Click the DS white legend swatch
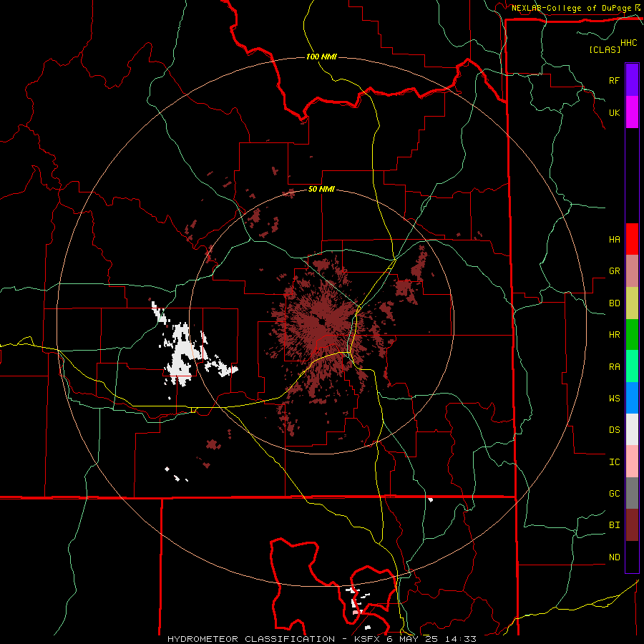The image size is (644, 644). coord(632,429)
